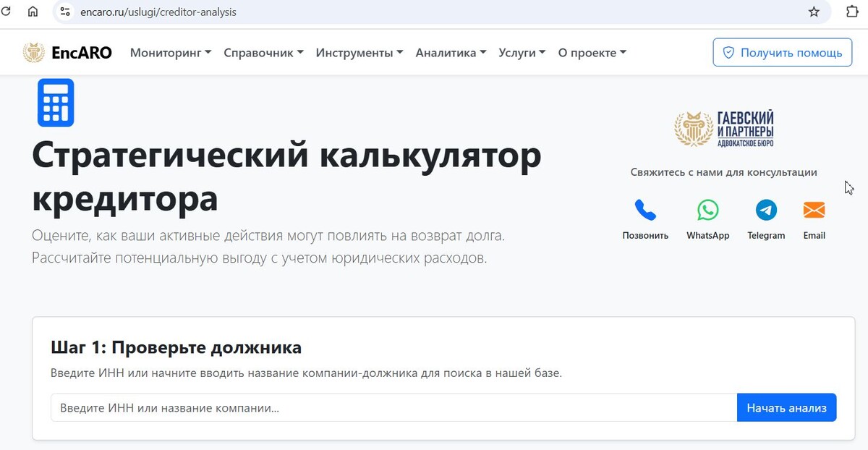The width and height of the screenshot is (868, 450).
Task: Open the Справочник dropdown menu
Action: (x=263, y=52)
